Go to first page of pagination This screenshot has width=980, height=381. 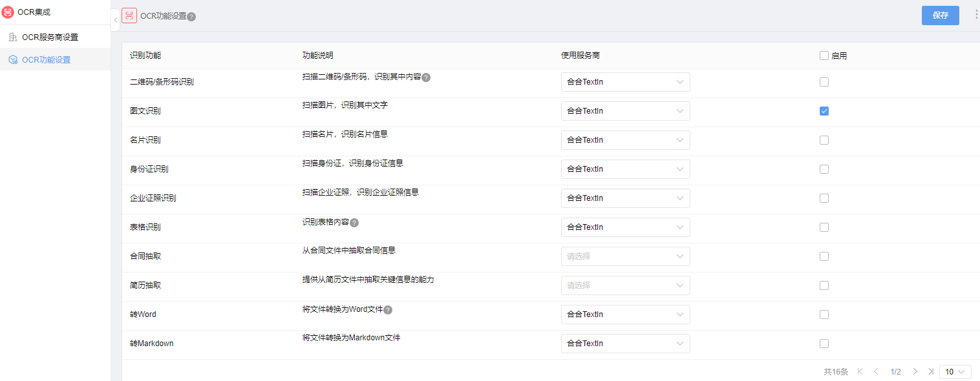point(860,371)
